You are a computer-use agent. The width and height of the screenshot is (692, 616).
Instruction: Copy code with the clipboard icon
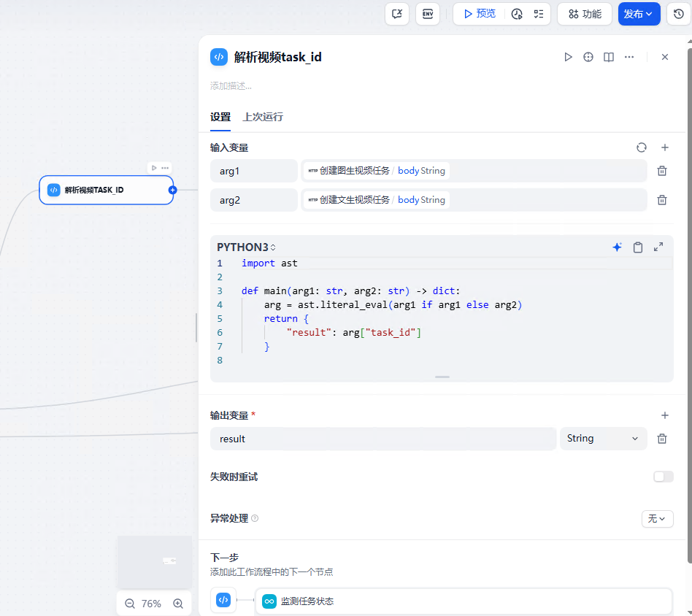pyautogui.click(x=638, y=247)
